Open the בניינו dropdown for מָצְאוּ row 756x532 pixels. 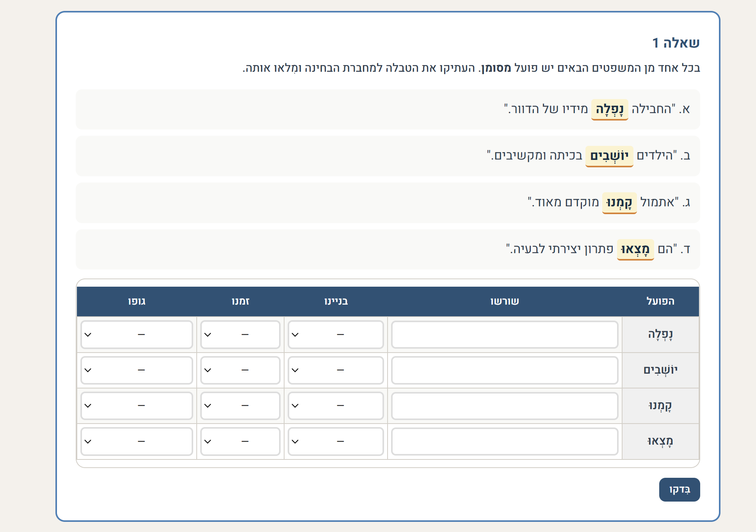(336, 442)
